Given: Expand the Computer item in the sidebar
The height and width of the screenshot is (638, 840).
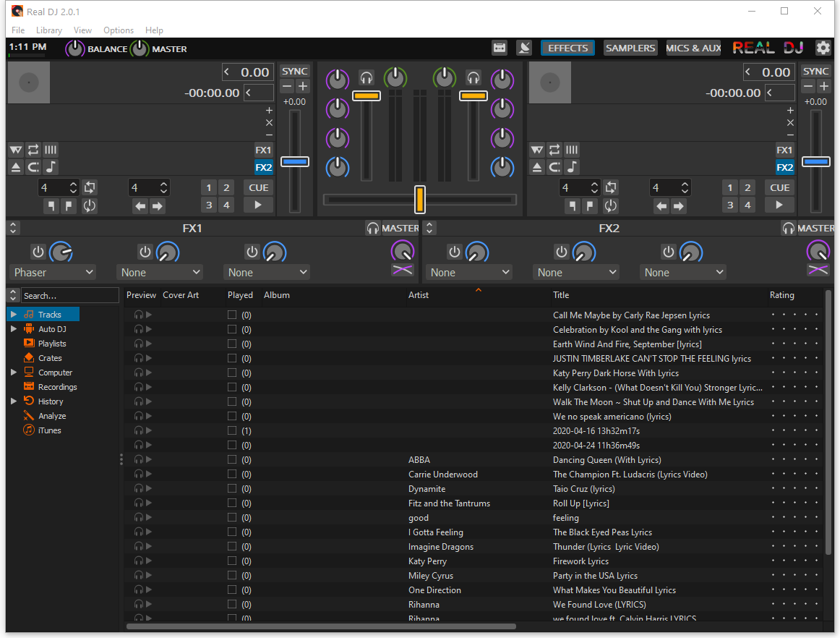Looking at the screenshot, I should [12, 372].
